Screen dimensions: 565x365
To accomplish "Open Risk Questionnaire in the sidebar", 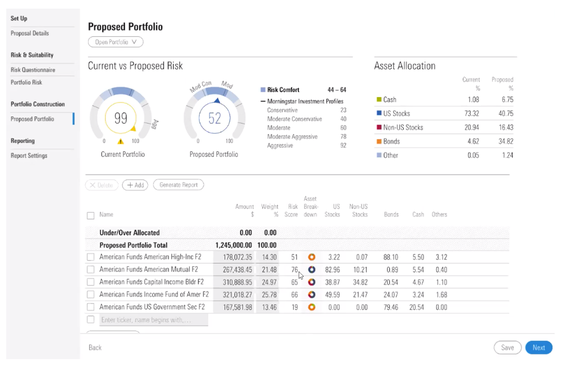I will [33, 70].
